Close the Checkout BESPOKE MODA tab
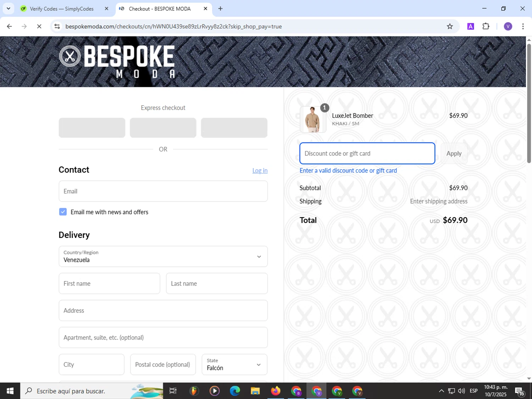 [205, 9]
